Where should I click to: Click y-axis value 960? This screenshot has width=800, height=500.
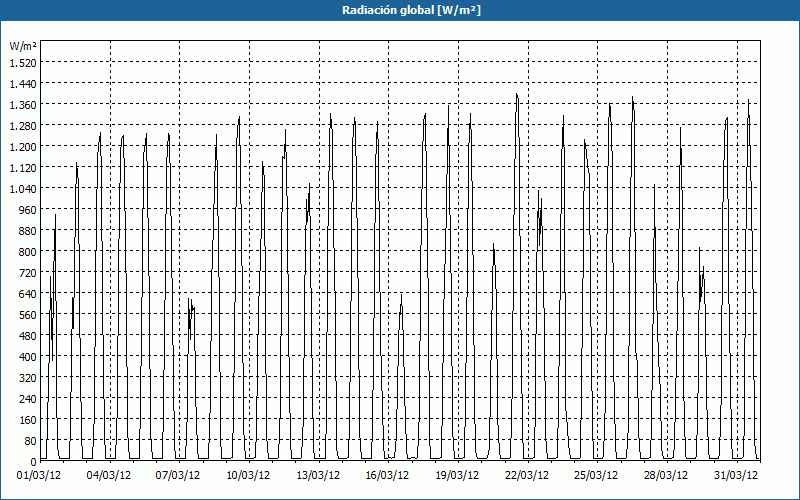tap(28, 210)
